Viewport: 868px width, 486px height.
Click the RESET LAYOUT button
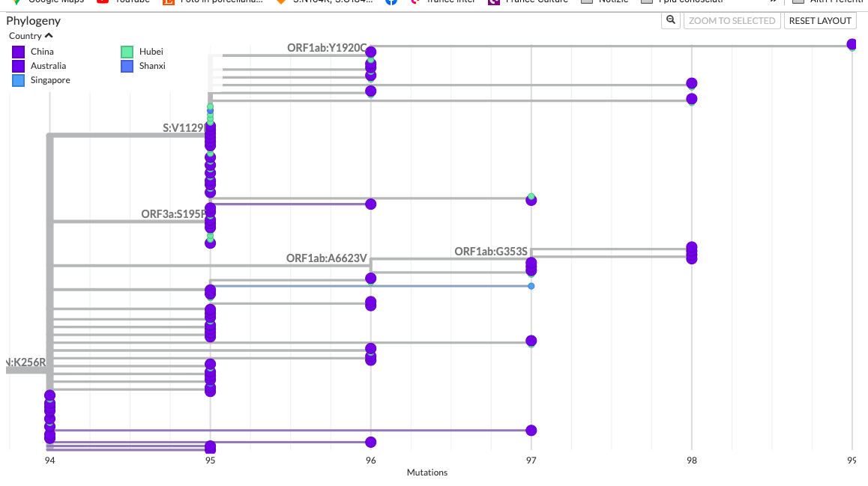click(820, 20)
